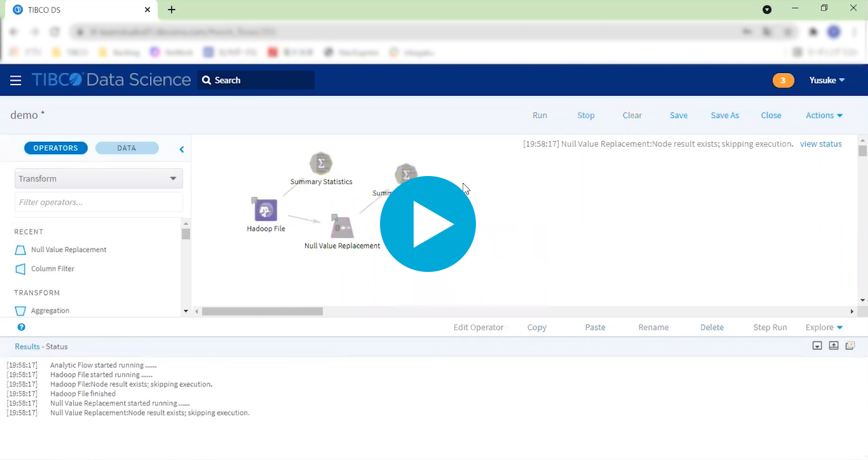Close the TIBCO DS browser tab
868x460 pixels.
click(147, 10)
